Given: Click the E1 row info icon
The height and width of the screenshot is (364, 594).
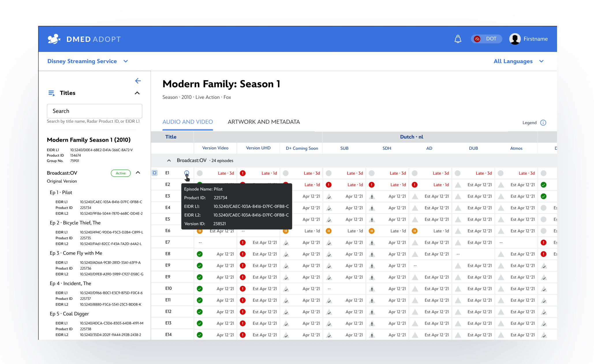Looking at the screenshot, I should tap(187, 173).
